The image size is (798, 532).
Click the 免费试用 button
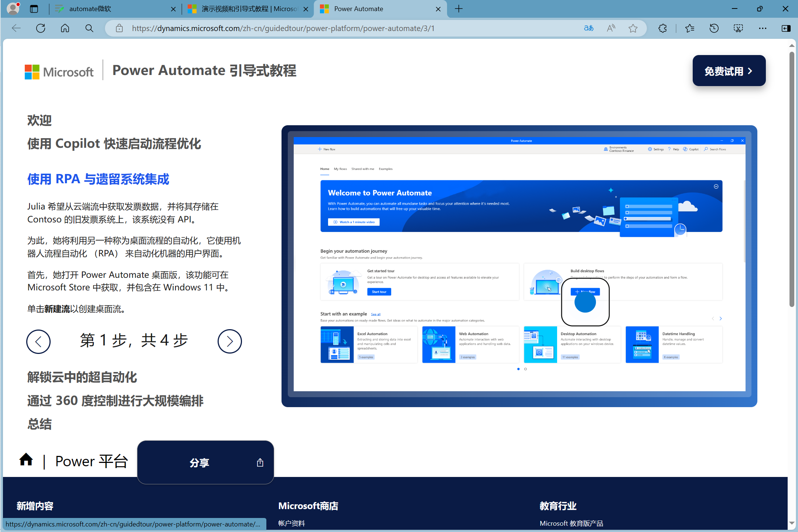pyautogui.click(x=729, y=71)
